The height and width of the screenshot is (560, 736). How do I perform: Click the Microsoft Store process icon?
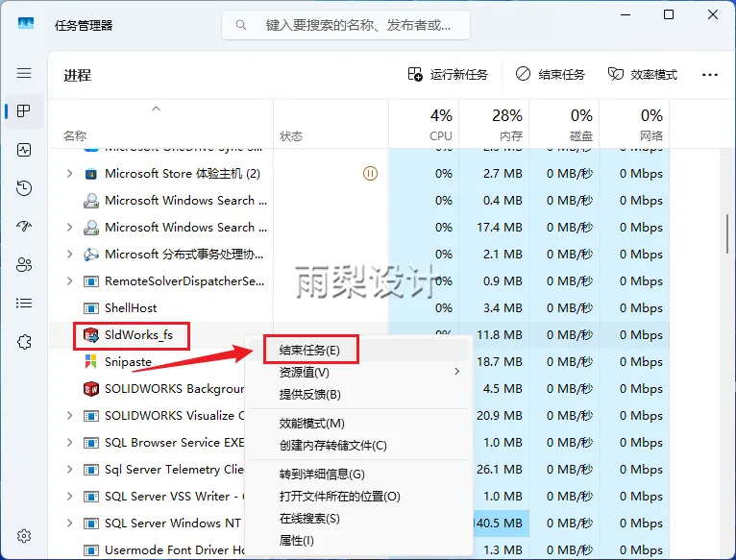[x=90, y=174]
